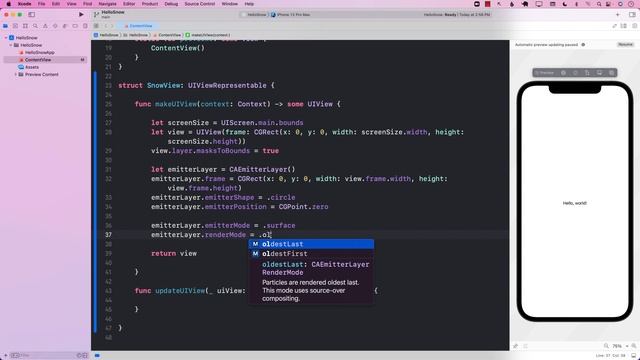Go back in editor history
The image size is (640, 360).
pyautogui.click(x=106, y=26)
